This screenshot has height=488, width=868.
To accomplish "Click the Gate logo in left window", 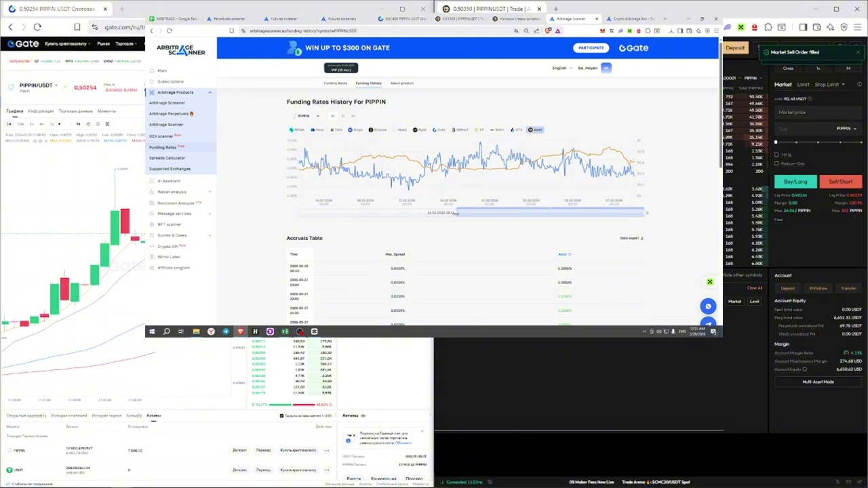I will 23,43.
